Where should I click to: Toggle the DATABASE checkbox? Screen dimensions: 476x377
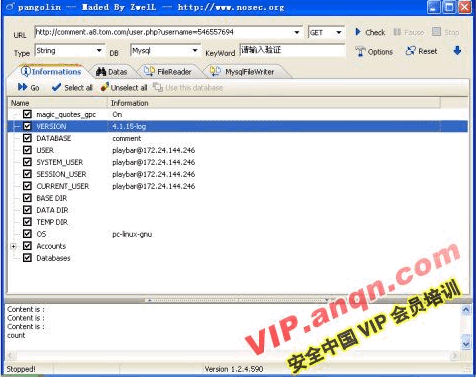27,138
